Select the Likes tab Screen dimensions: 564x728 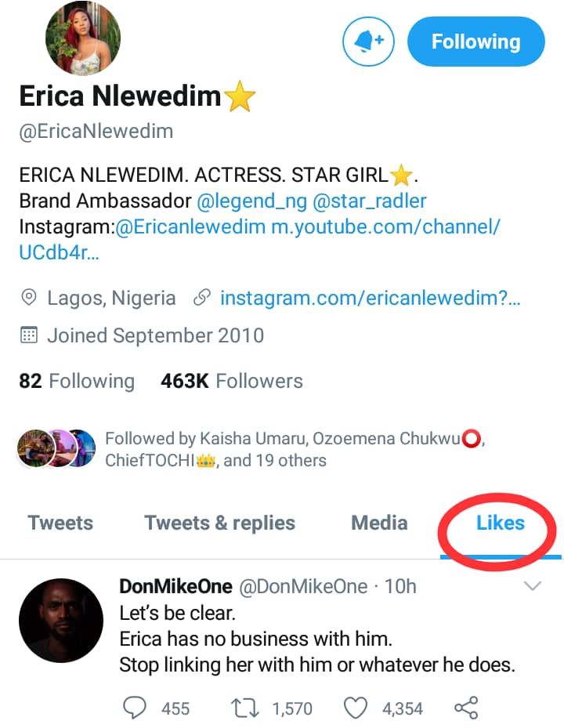click(x=500, y=523)
